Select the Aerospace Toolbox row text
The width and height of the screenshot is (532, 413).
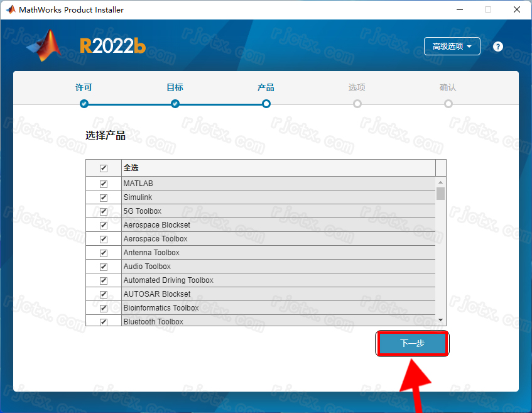[155, 239]
